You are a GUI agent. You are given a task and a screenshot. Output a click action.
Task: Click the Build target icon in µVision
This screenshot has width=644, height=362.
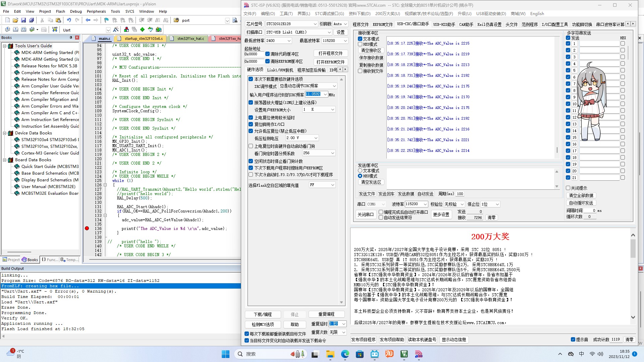[15, 29]
